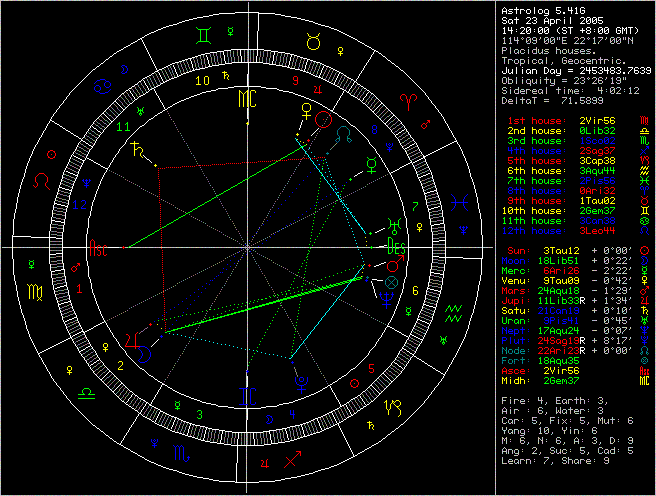
Task: Select the red Sun circle inside the wheel
Action: pyautogui.click(x=323, y=120)
